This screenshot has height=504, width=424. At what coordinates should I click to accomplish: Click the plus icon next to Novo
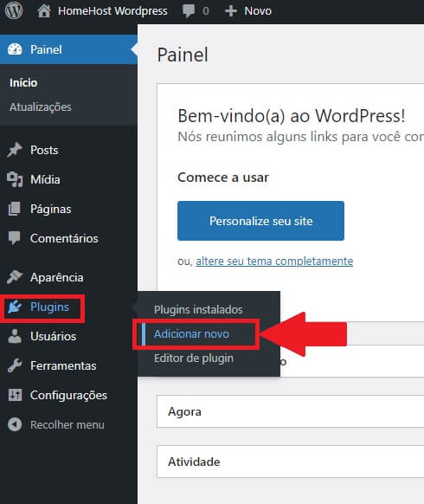(x=231, y=11)
